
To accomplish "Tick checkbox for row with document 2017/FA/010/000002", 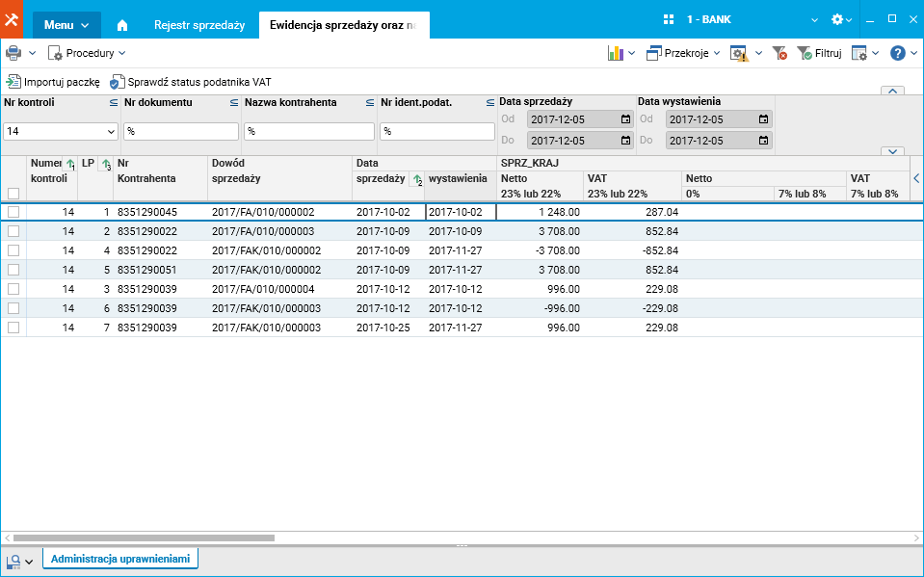I will 13,212.
